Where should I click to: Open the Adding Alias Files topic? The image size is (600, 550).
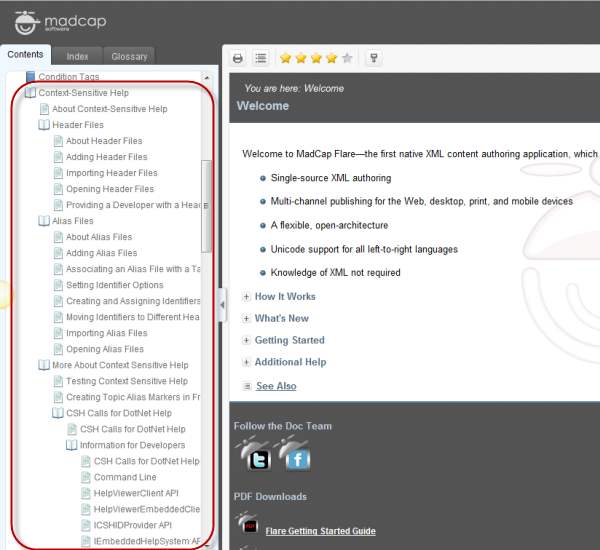pyautogui.click(x=102, y=253)
